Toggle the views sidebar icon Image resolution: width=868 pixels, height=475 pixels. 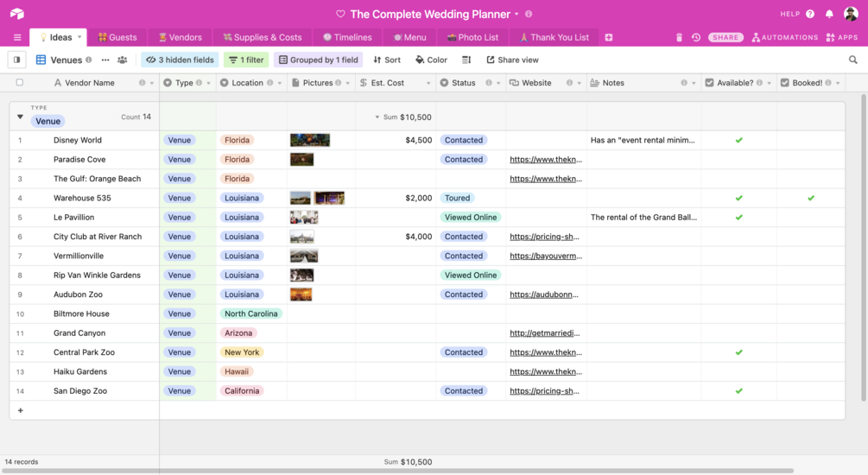pos(16,60)
